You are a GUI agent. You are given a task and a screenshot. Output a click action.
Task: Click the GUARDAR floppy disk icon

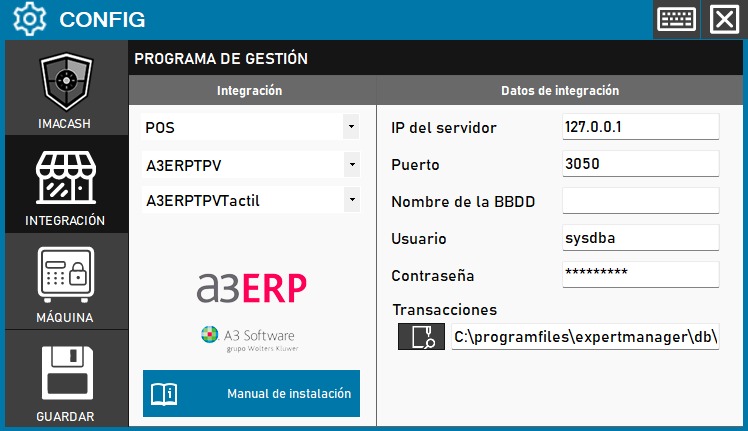pos(66,374)
